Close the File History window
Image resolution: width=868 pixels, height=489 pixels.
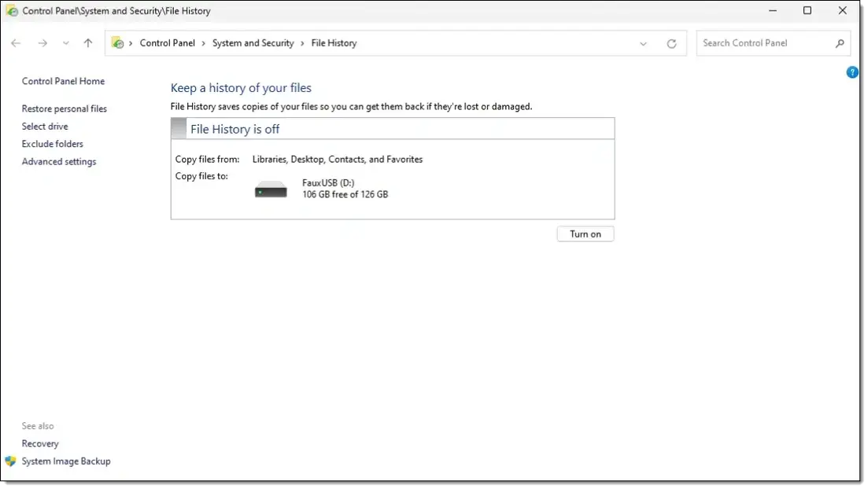pos(843,10)
